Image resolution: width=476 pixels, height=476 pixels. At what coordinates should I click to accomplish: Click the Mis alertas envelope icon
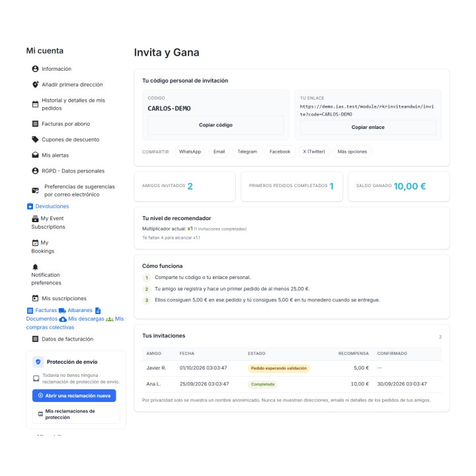click(35, 155)
